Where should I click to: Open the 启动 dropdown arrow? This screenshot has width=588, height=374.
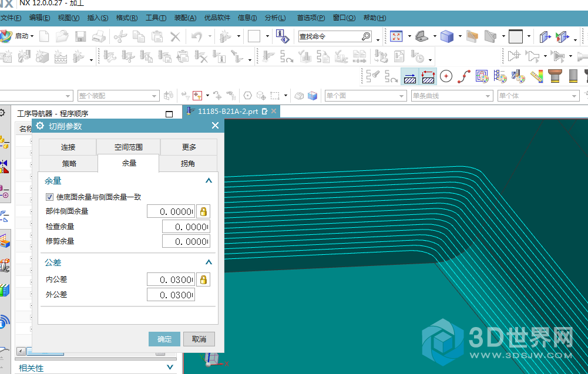point(32,36)
